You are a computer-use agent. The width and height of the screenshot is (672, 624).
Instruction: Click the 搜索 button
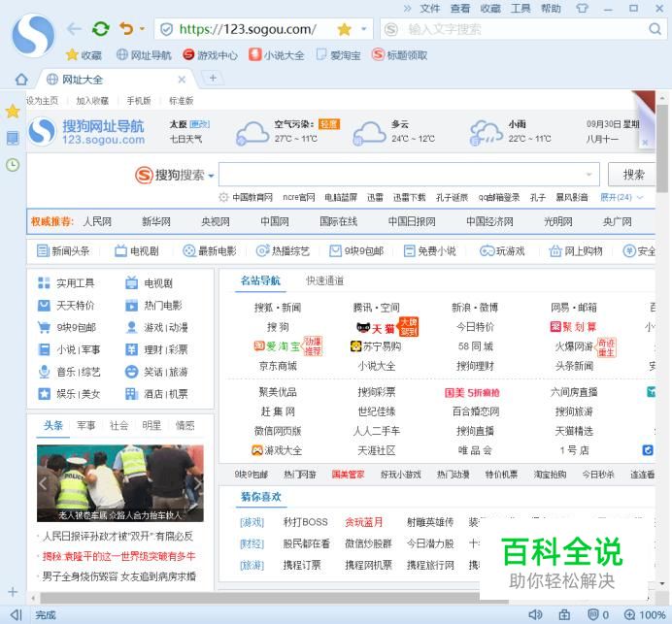click(x=634, y=175)
